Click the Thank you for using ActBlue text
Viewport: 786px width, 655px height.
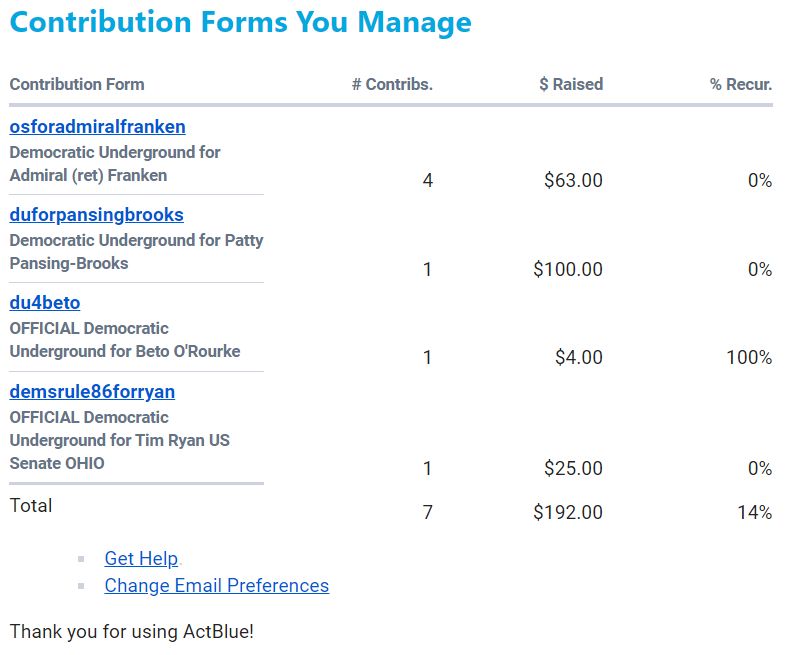pyautogui.click(x=131, y=633)
